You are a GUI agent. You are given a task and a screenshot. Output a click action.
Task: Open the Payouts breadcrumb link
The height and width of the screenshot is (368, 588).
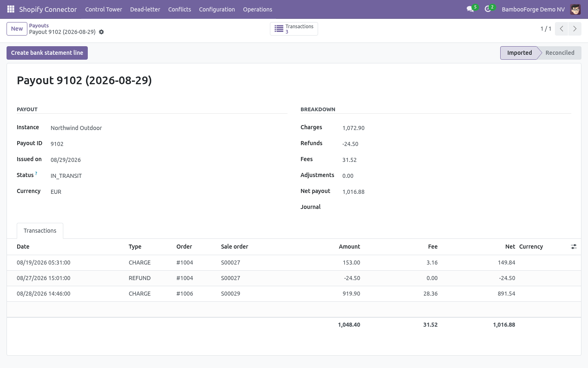click(39, 25)
